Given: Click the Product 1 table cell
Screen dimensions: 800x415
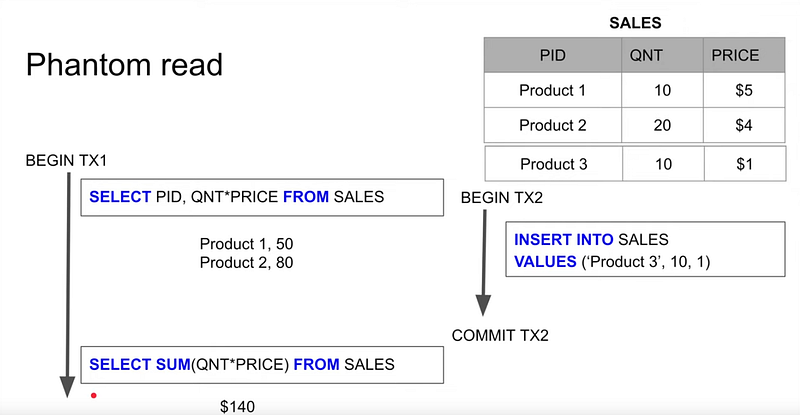Looking at the screenshot, I should pos(553,90).
